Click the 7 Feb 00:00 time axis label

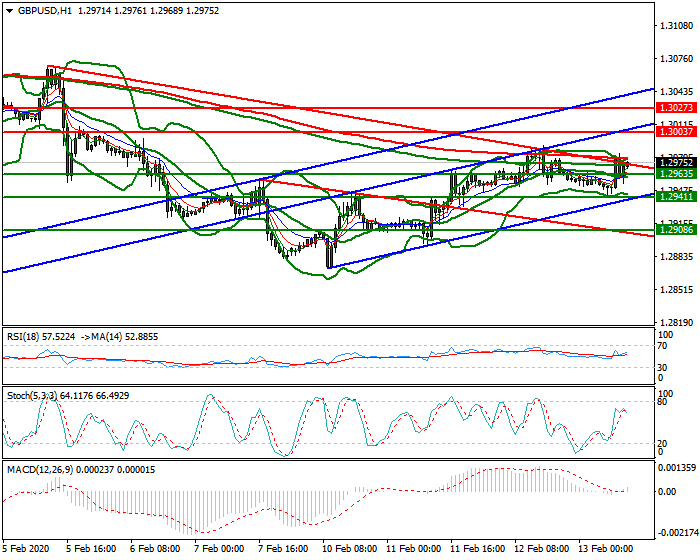click(x=219, y=548)
